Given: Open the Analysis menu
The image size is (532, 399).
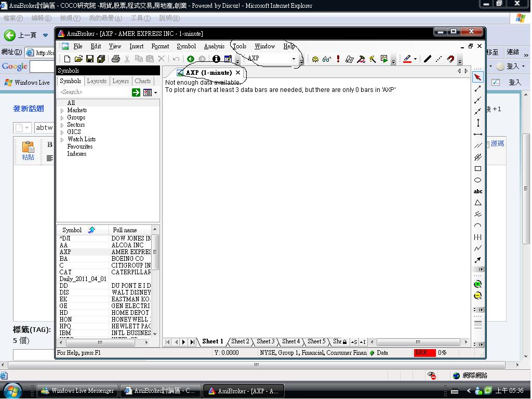Looking at the screenshot, I should [x=214, y=46].
